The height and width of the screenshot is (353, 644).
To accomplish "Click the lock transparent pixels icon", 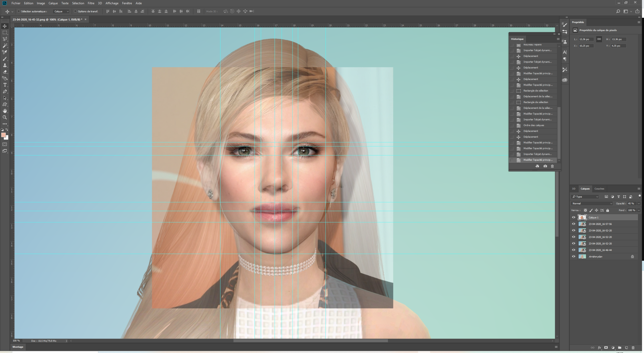I will click(585, 210).
